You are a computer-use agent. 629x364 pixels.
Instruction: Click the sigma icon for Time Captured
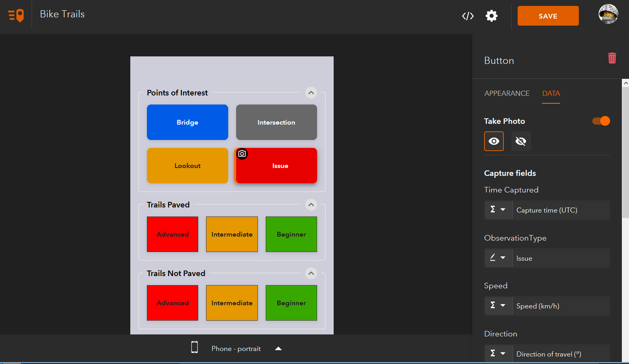(x=493, y=210)
